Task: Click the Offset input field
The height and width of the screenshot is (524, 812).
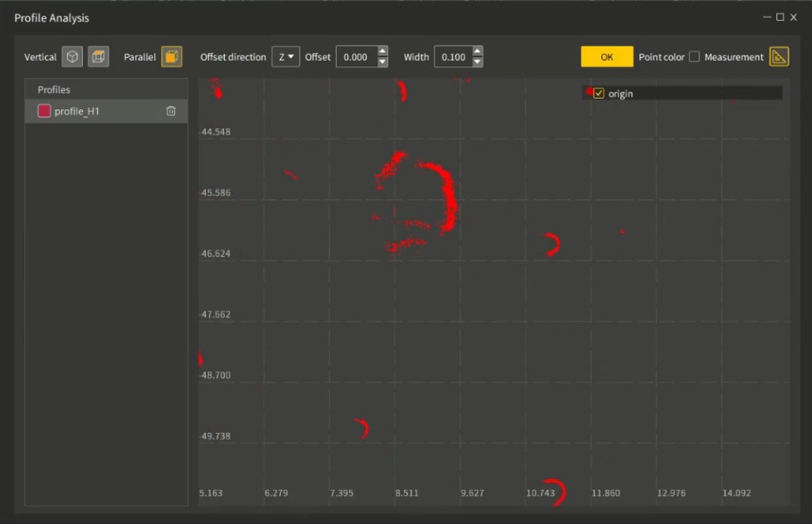Action: click(x=357, y=56)
